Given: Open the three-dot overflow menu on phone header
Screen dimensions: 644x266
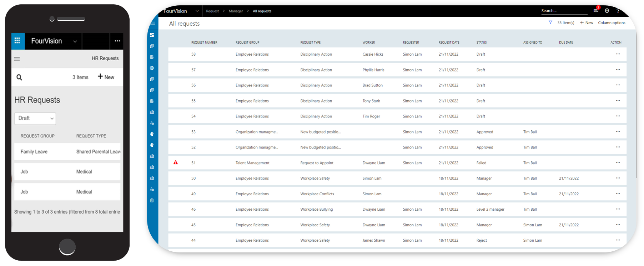Looking at the screenshot, I should 117,41.
